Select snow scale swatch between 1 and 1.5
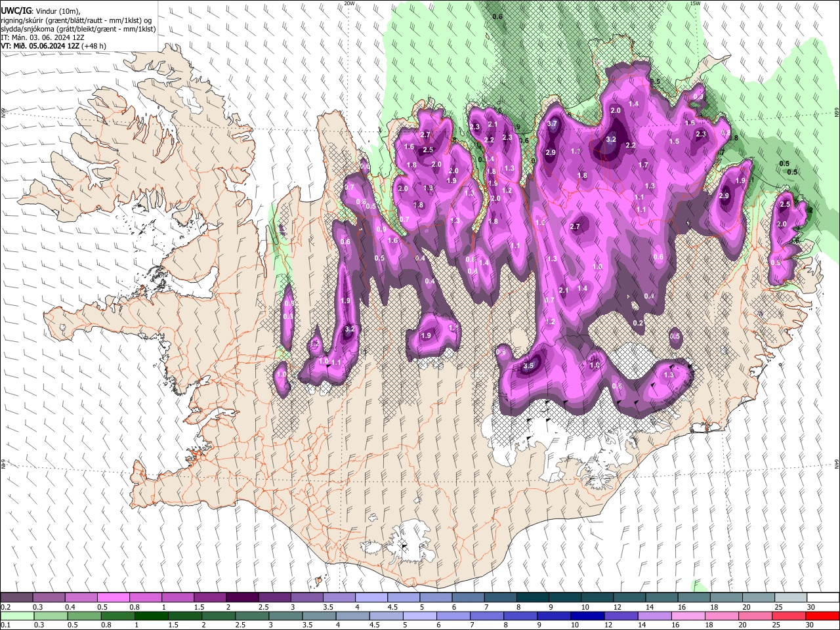The height and width of the screenshot is (630, 840). tap(177, 598)
